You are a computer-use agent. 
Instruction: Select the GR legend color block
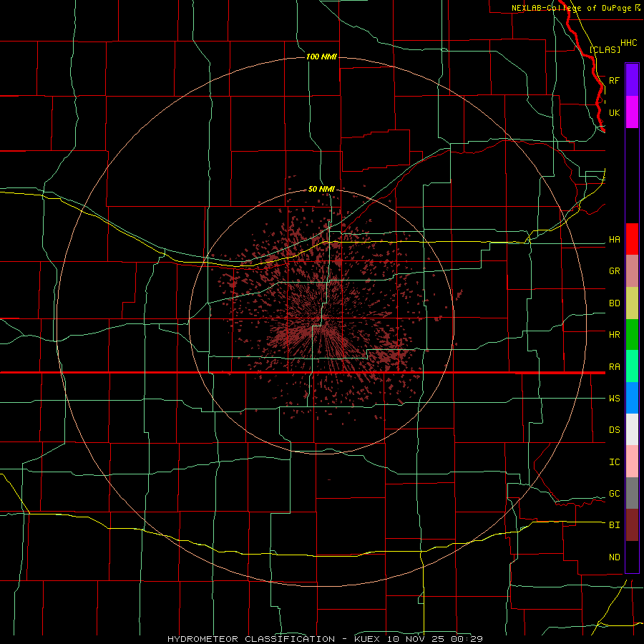[632, 271]
